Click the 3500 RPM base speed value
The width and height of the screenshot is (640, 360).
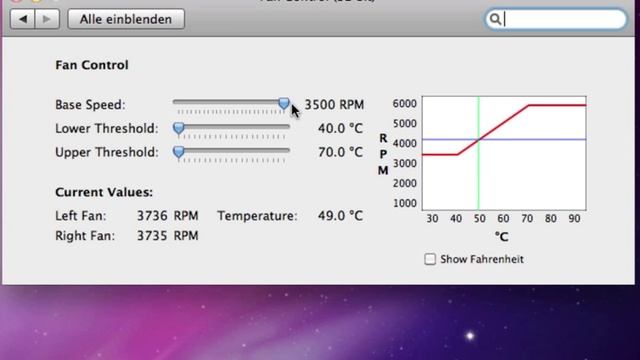(x=334, y=105)
